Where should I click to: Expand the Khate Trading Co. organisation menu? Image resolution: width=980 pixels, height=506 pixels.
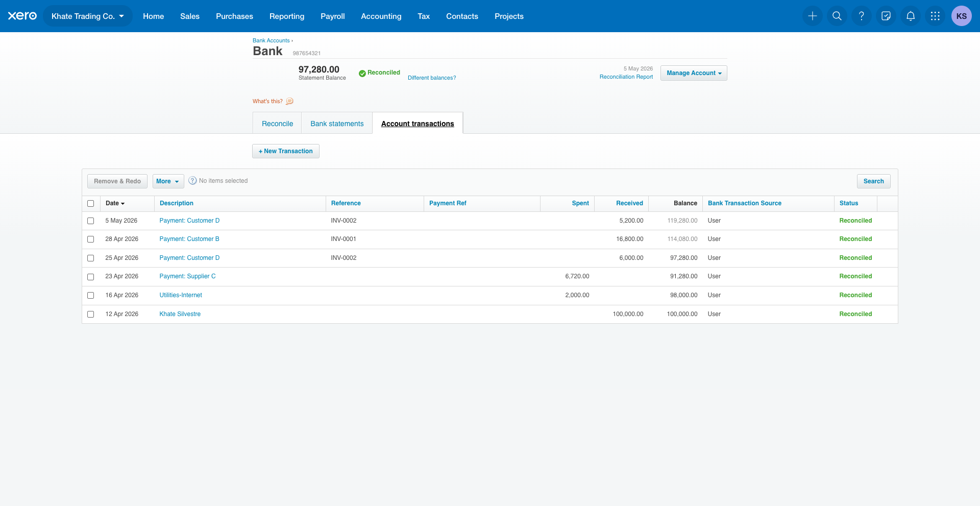coord(88,16)
